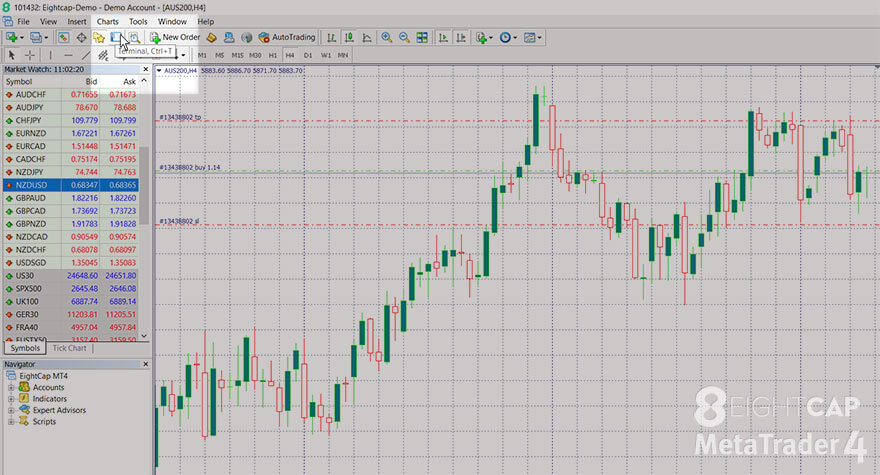Select the horizontal line drawing tool
This screenshot has width=880, height=475.
coord(68,55)
